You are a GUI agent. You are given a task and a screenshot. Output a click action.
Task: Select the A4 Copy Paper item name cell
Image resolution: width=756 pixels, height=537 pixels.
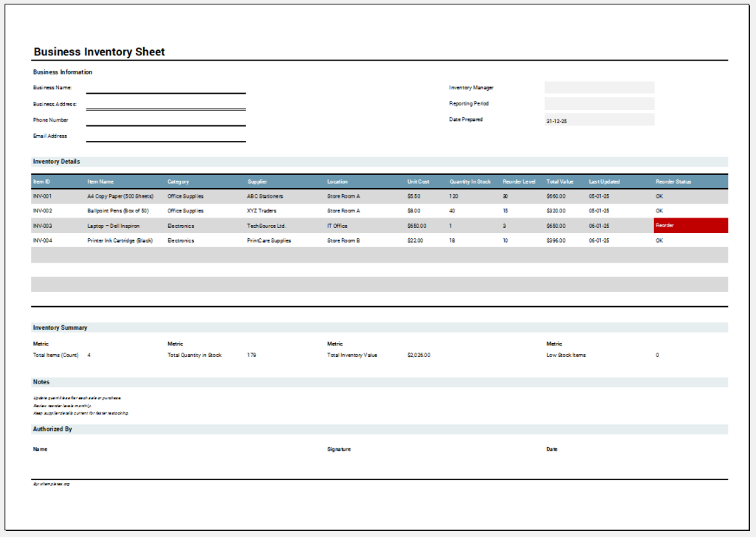(x=120, y=195)
